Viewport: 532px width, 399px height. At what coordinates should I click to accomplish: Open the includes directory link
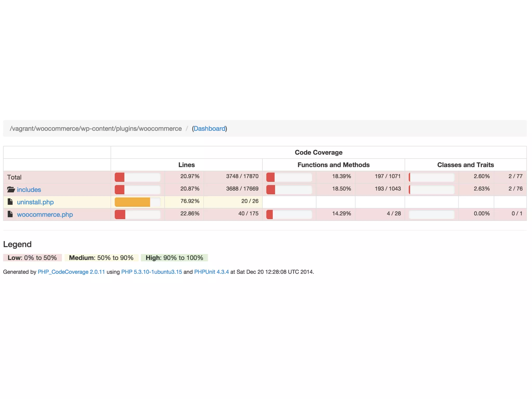click(x=29, y=190)
